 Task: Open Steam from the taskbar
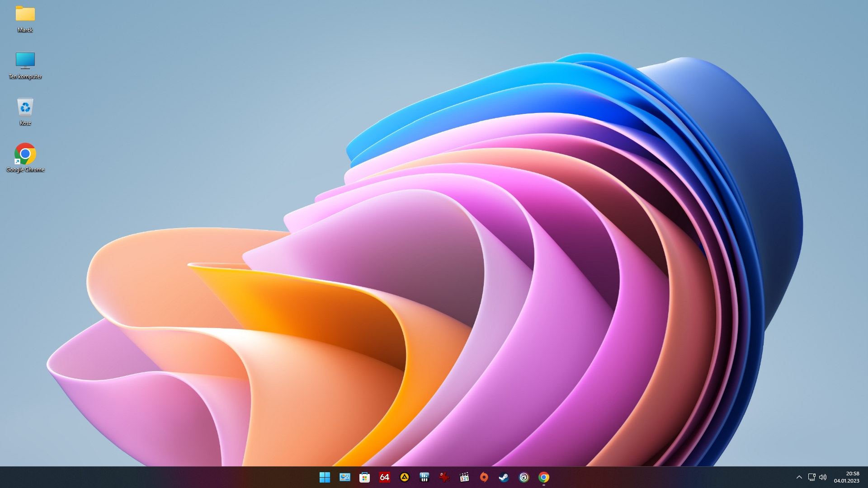click(504, 477)
